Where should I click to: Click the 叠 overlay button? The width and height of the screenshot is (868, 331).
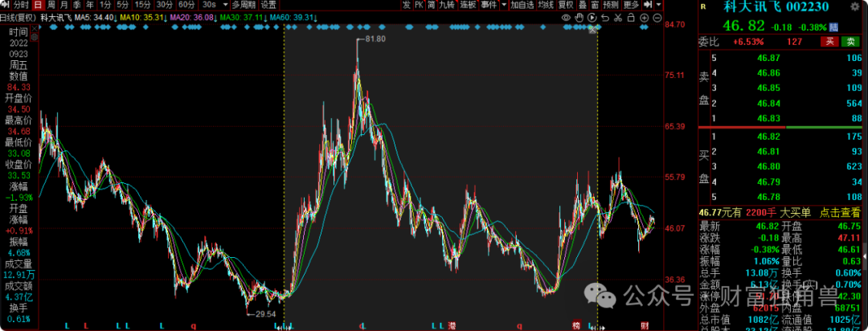pyautogui.click(x=583, y=5)
